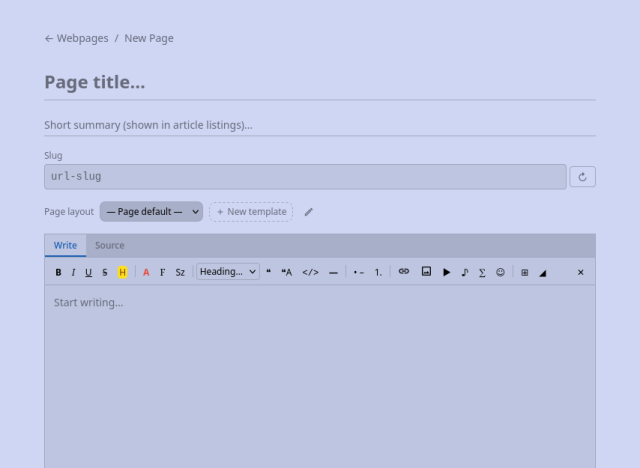Edit template with the pencil icon
This screenshot has width=640, height=468.
point(309,212)
